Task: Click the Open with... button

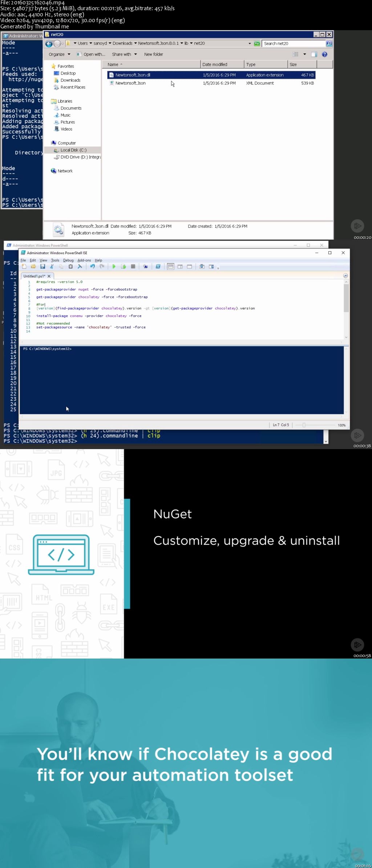Action: tap(91, 54)
